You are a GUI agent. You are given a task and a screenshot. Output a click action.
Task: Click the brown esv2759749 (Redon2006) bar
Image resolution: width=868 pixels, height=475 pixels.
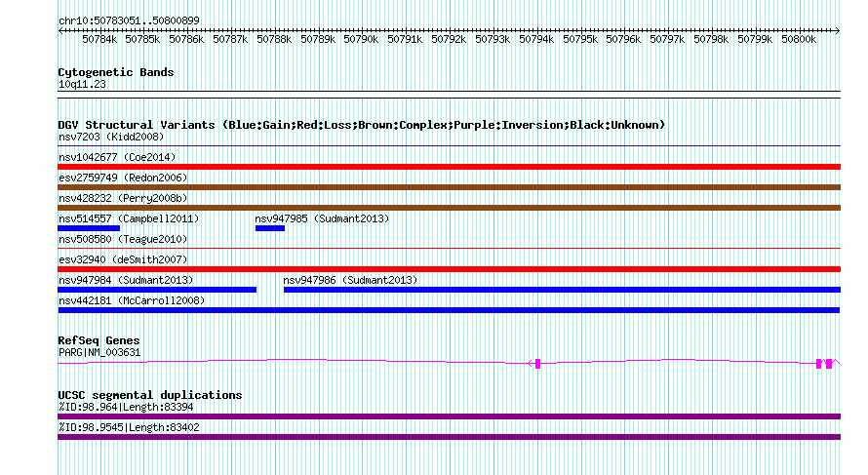(449, 187)
